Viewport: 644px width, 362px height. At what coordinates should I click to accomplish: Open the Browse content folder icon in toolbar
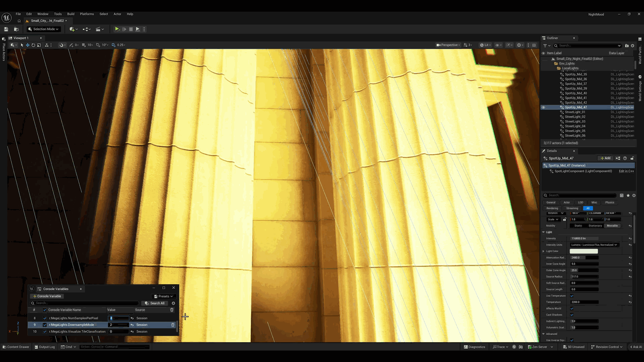pyautogui.click(x=17, y=29)
